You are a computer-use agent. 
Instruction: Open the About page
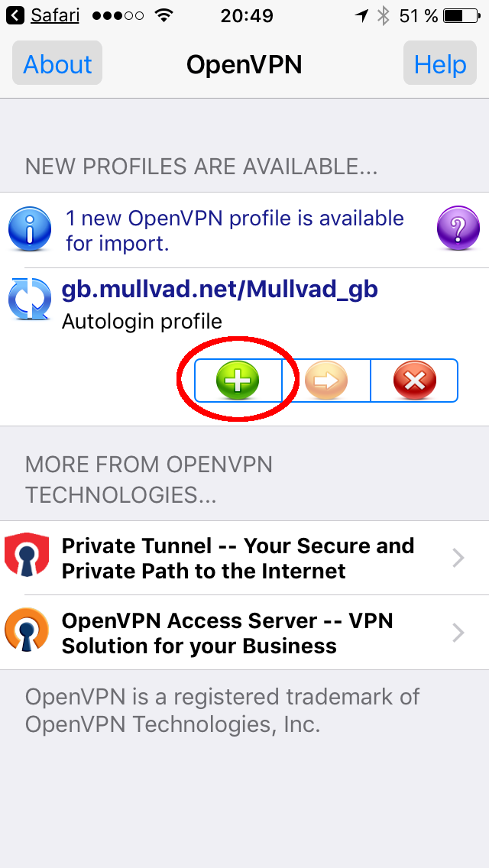click(x=57, y=63)
